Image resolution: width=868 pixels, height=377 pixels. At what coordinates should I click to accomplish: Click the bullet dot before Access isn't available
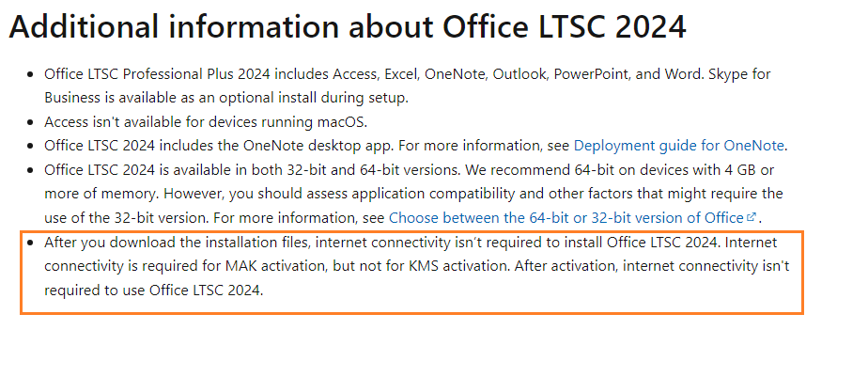tap(30, 122)
